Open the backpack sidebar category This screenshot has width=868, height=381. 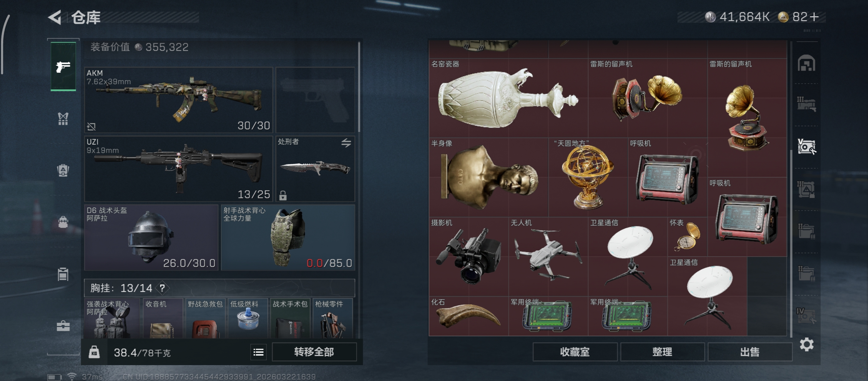[63, 170]
